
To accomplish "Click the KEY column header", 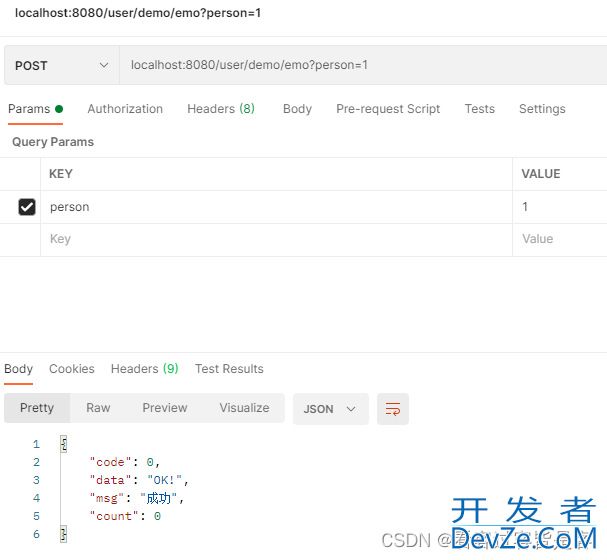I will [x=61, y=174].
